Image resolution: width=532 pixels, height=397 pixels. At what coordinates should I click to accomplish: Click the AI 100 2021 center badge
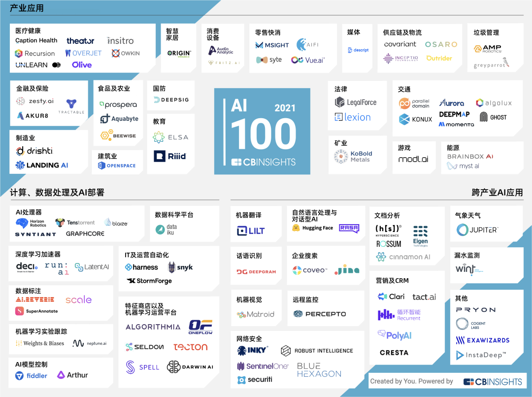coord(262,132)
